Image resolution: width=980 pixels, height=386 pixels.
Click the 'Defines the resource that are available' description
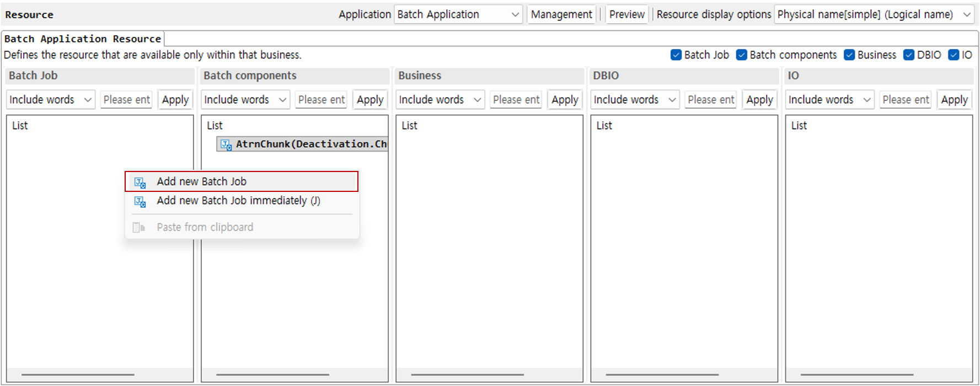[153, 55]
